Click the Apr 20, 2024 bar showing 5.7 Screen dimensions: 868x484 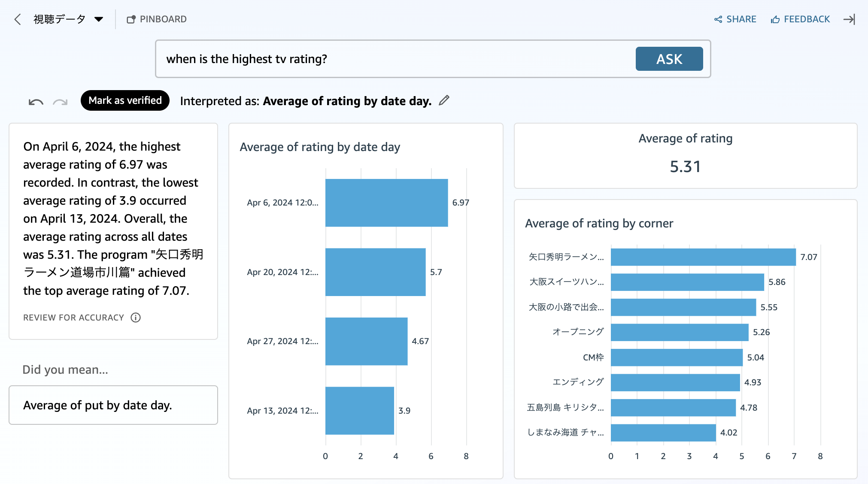click(x=375, y=272)
